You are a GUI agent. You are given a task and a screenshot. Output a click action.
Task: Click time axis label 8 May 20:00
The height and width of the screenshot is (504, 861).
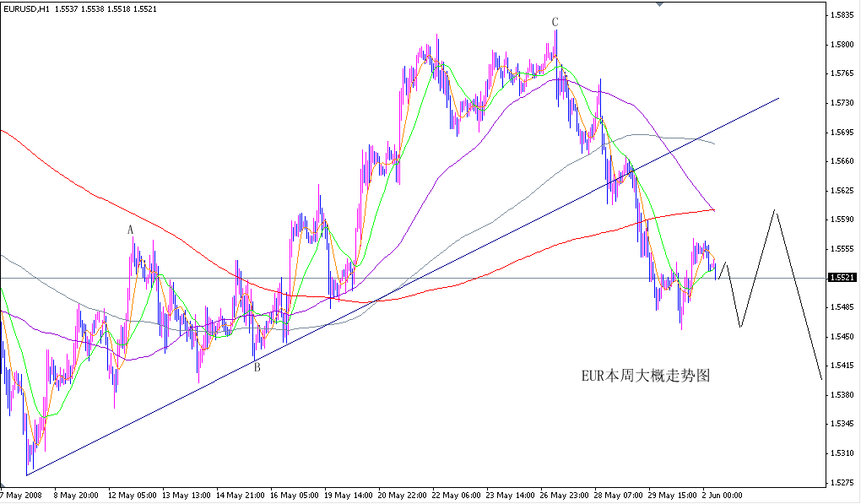(x=76, y=496)
